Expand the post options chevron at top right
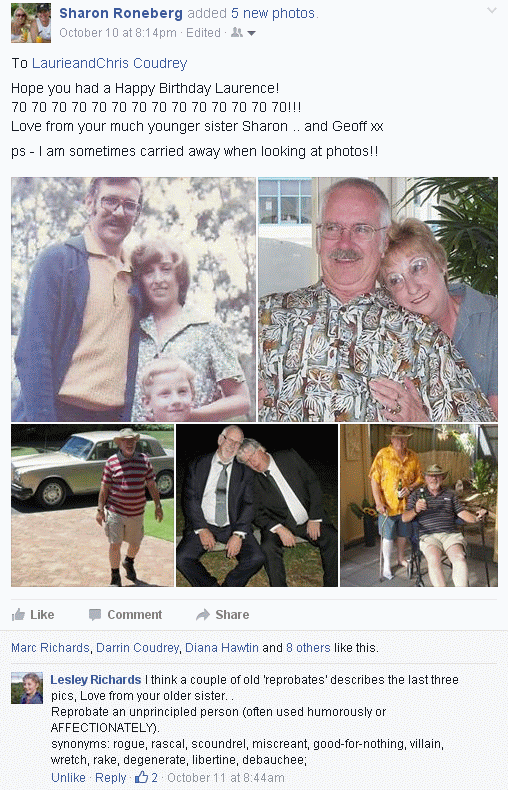The height and width of the screenshot is (790, 508). (x=492, y=11)
